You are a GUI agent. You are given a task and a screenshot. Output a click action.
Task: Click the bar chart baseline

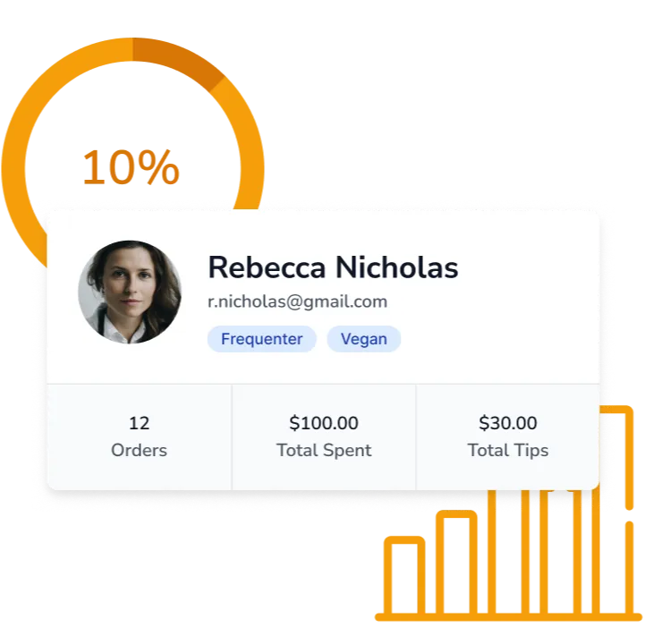[x=508, y=617]
